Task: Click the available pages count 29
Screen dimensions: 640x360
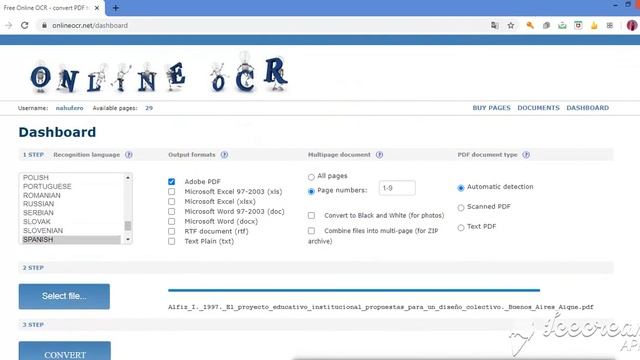Action: 149,108
